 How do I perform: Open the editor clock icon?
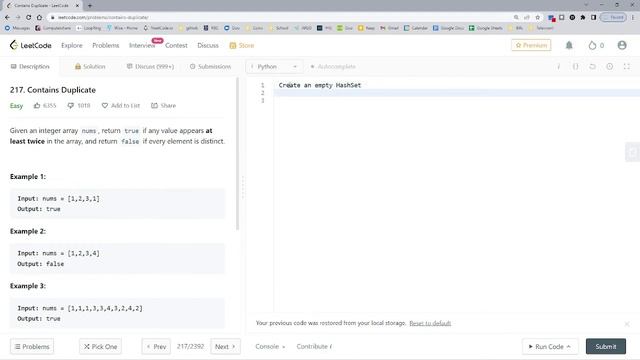[x=609, y=67]
